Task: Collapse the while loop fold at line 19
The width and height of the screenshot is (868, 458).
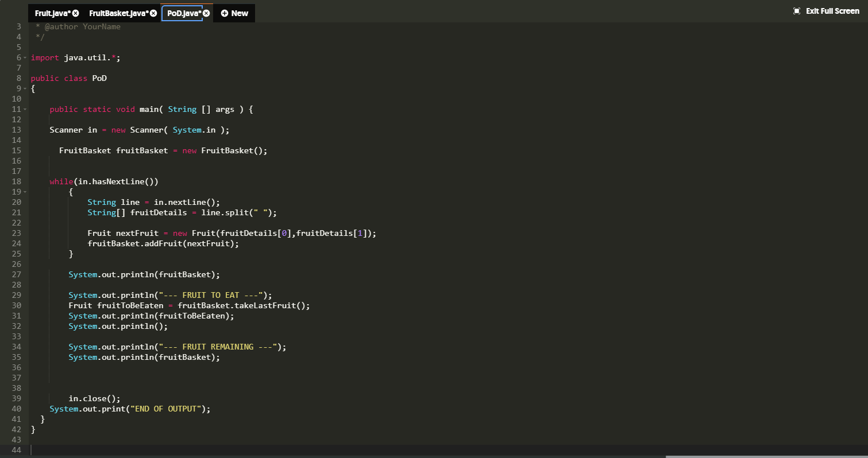Action: point(25,192)
